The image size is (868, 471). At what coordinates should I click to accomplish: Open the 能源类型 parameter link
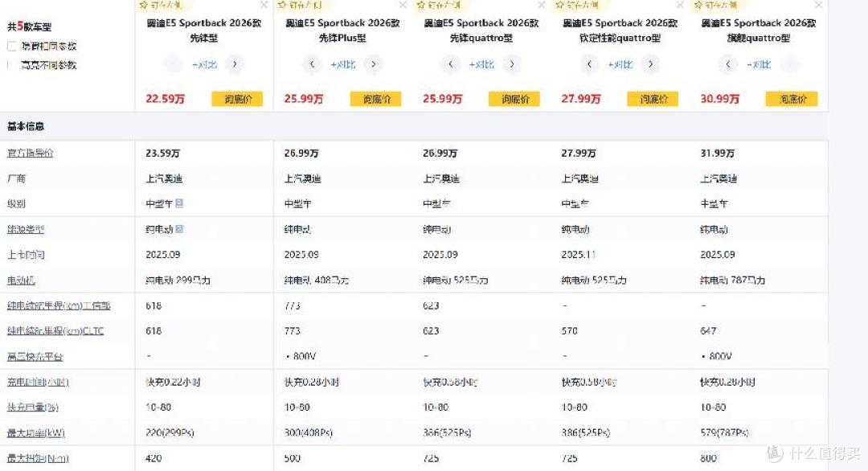26,229
